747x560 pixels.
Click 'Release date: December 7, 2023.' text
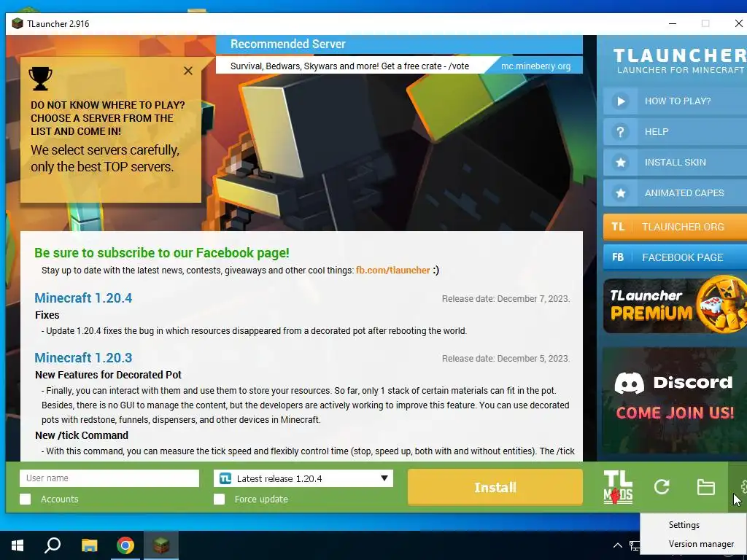506,299
